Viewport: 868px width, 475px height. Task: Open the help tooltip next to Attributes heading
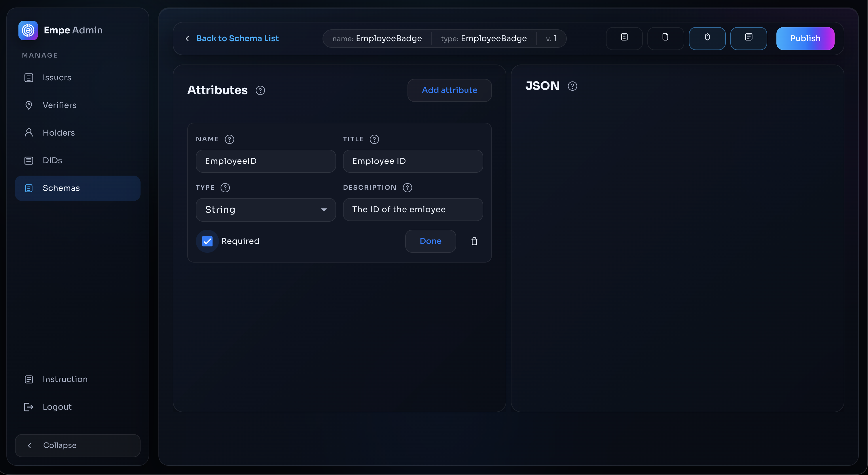pyautogui.click(x=260, y=90)
